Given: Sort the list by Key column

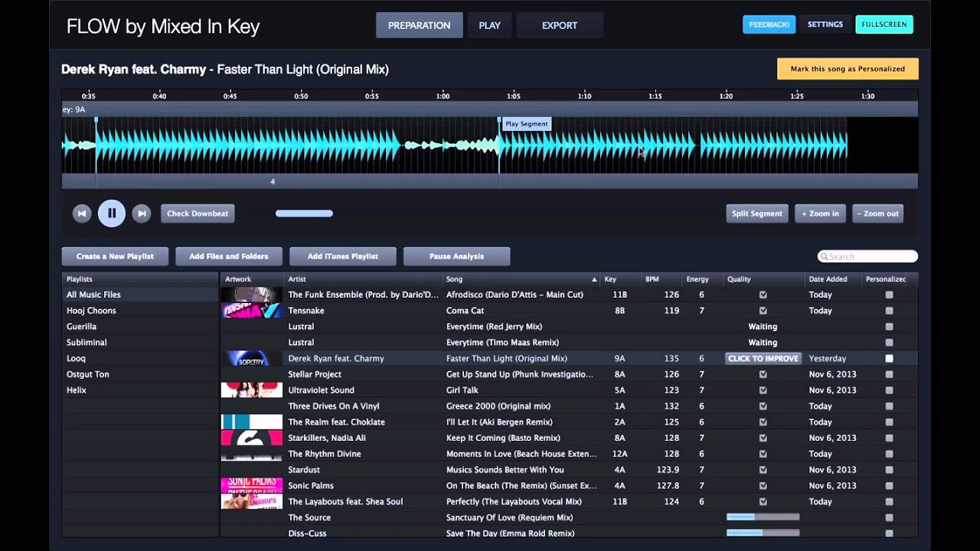Looking at the screenshot, I should (x=620, y=279).
